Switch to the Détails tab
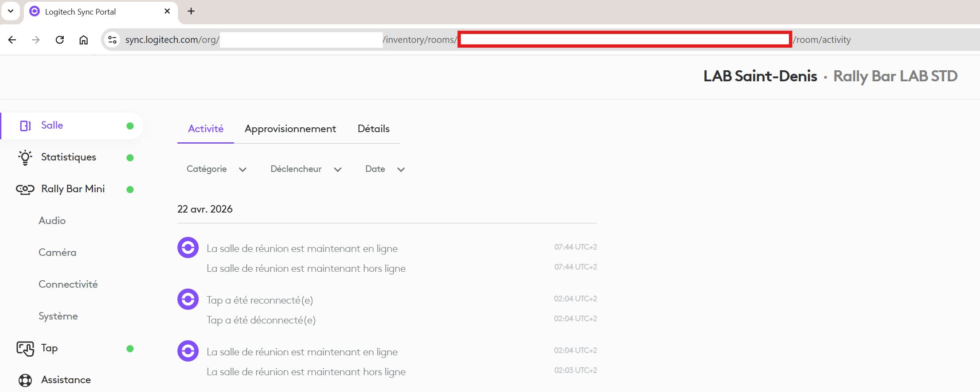This screenshot has width=980, height=392. click(374, 129)
